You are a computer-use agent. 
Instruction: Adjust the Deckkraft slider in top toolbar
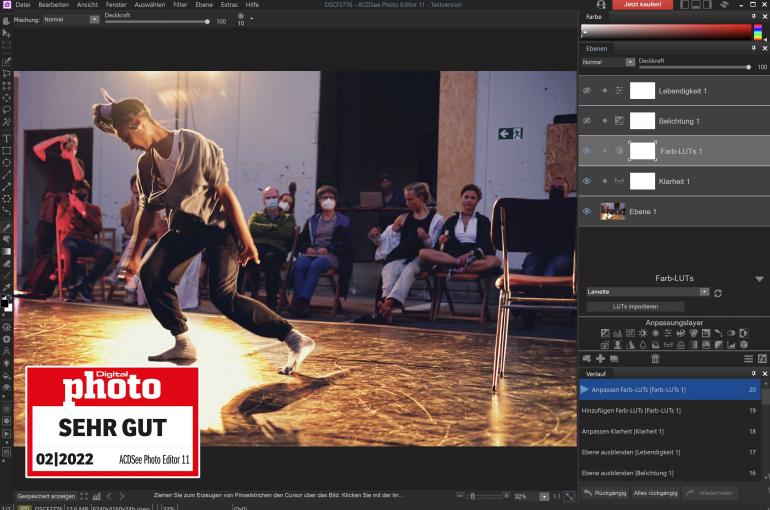(156, 22)
